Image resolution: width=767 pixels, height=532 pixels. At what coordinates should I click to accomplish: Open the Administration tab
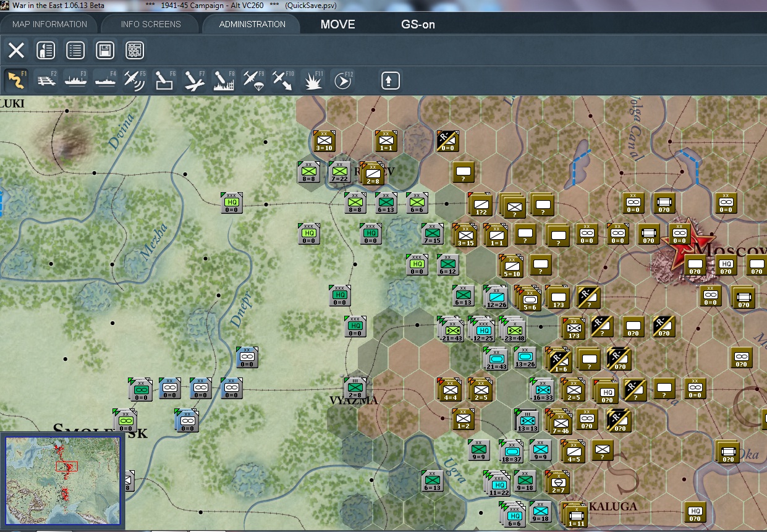pos(252,24)
